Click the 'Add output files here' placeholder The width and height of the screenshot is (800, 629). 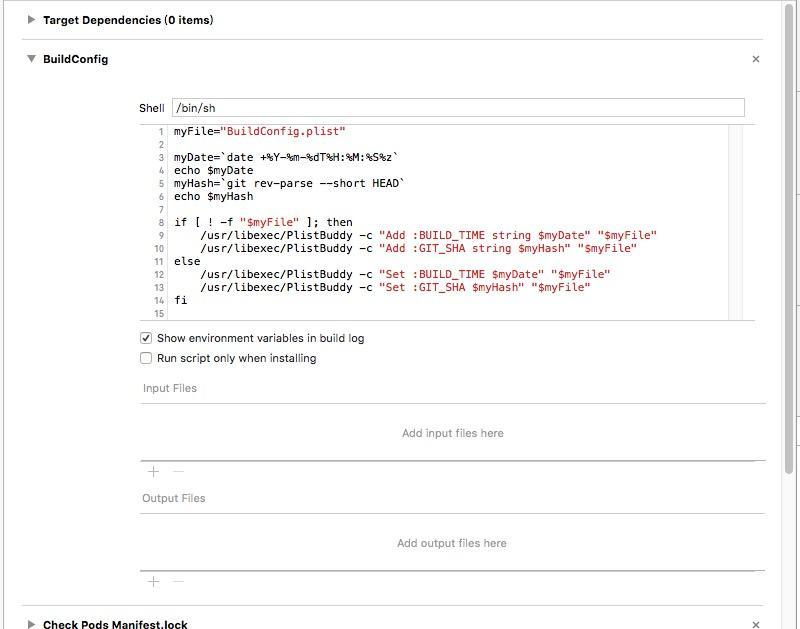coord(452,543)
